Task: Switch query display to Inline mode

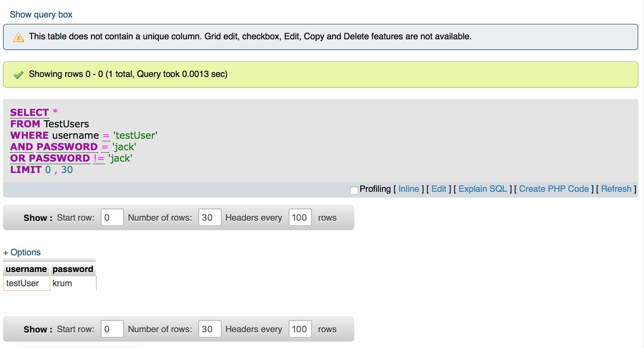Action: point(408,189)
